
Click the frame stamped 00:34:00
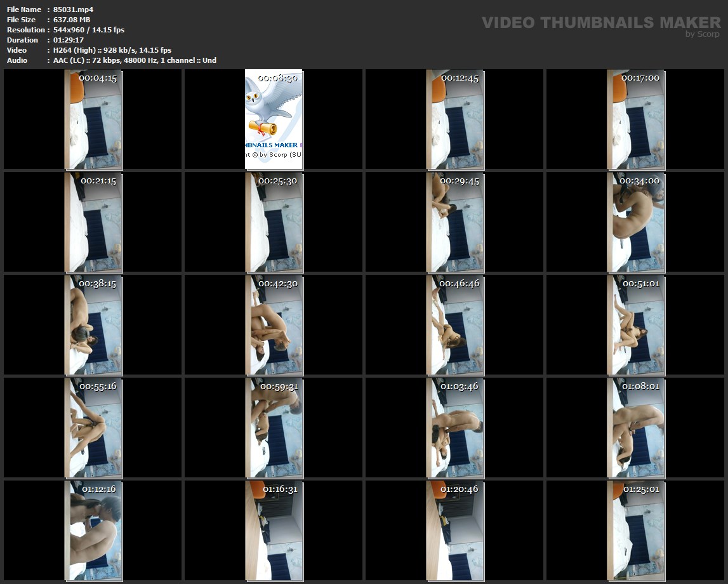coord(636,222)
